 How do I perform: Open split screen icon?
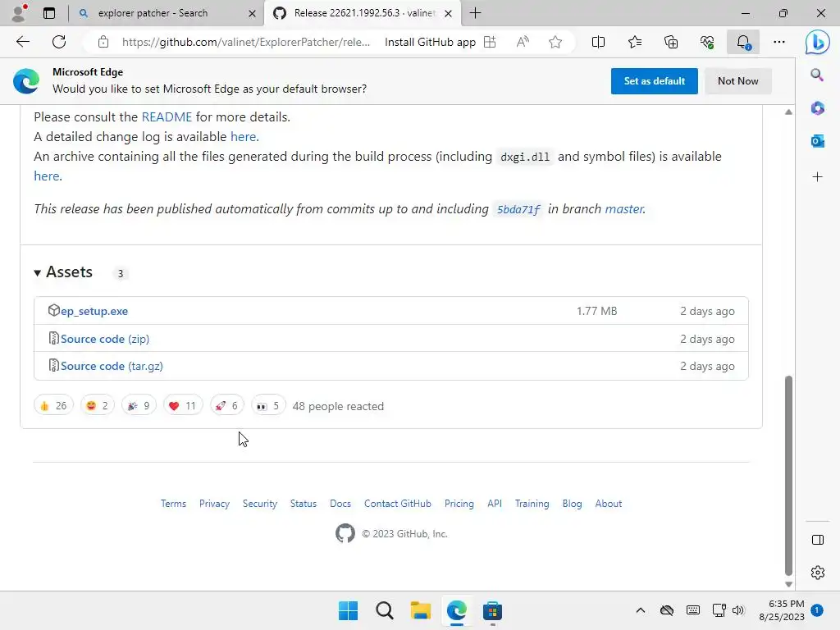pyautogui.click(x=598, y=42)
